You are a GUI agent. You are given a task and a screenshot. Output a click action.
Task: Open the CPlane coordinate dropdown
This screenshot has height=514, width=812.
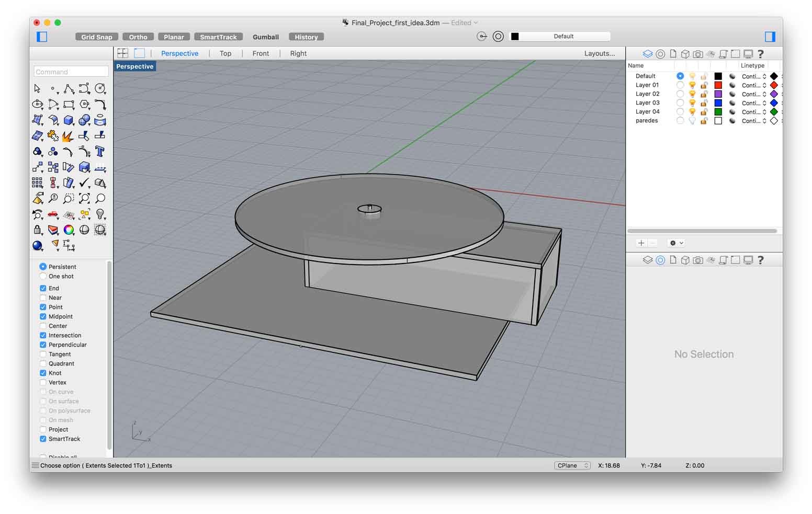[x=572, y=465]
